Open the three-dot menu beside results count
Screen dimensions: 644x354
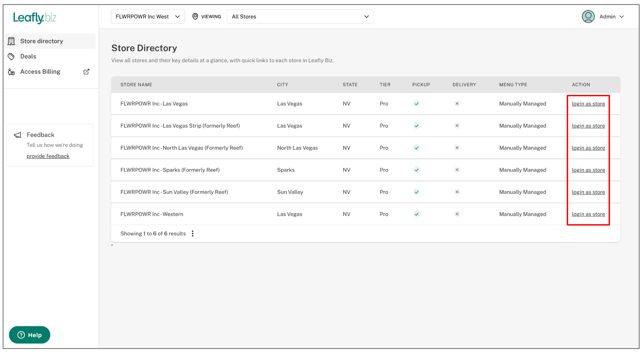(192, 234)
